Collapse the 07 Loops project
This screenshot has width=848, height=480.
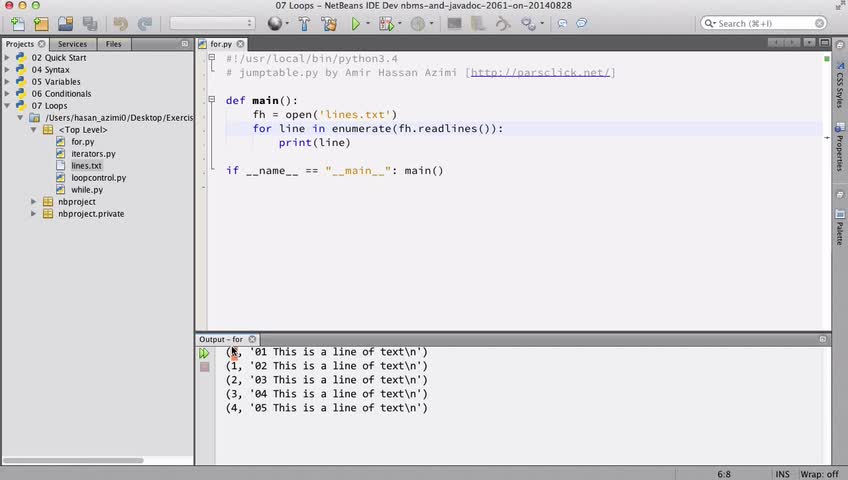[7, 105]
